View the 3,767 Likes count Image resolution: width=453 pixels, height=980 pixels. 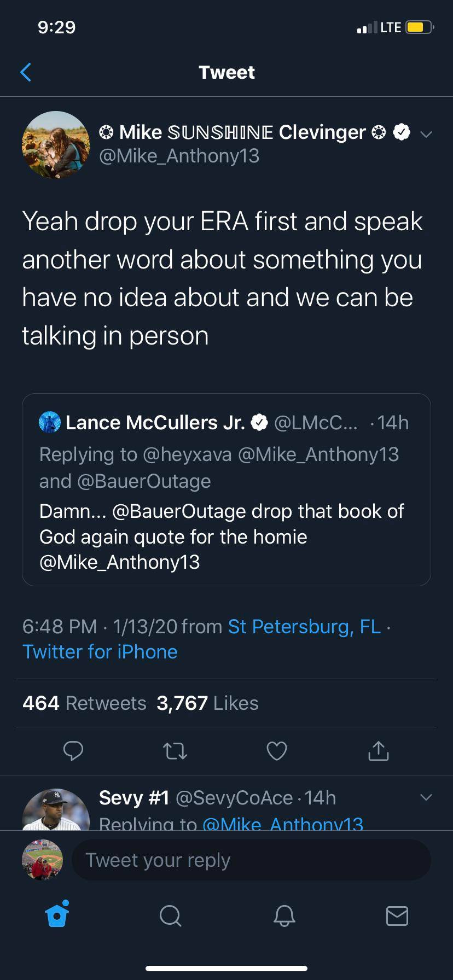point(206,703)
